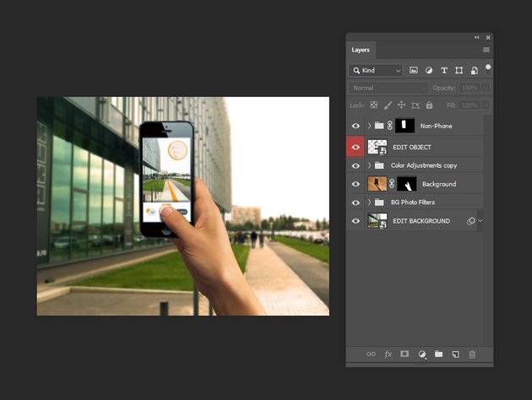
Task: Click the Non-Phone group folder icon
Action: (x=379, y=126)
